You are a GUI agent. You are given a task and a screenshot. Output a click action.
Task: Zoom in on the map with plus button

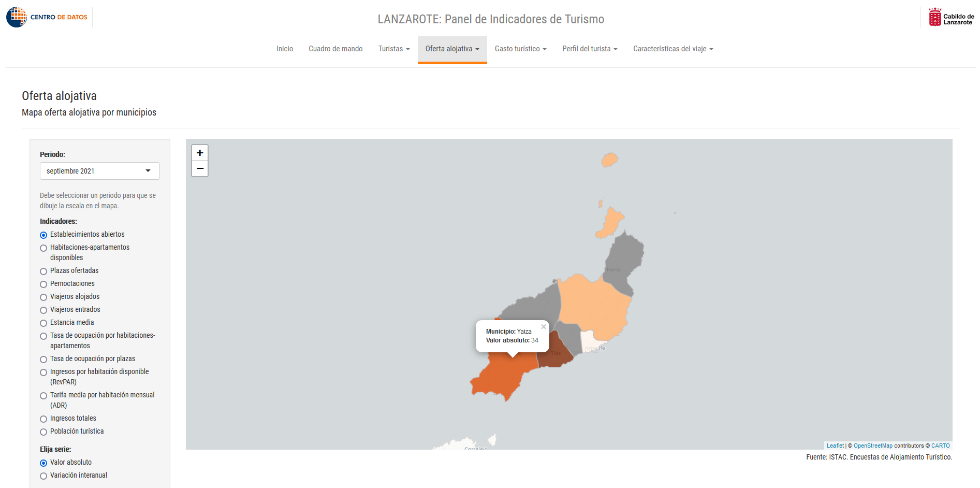tap(200, 153)
